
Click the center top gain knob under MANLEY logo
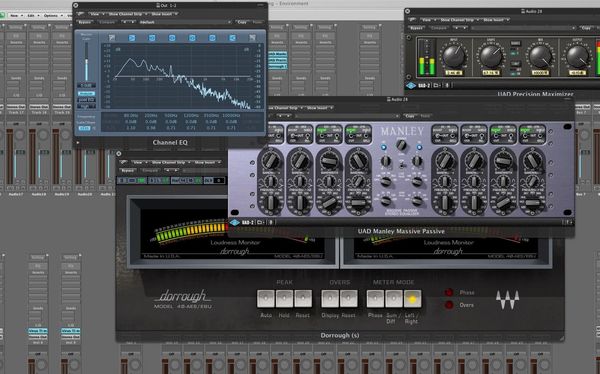401,145
